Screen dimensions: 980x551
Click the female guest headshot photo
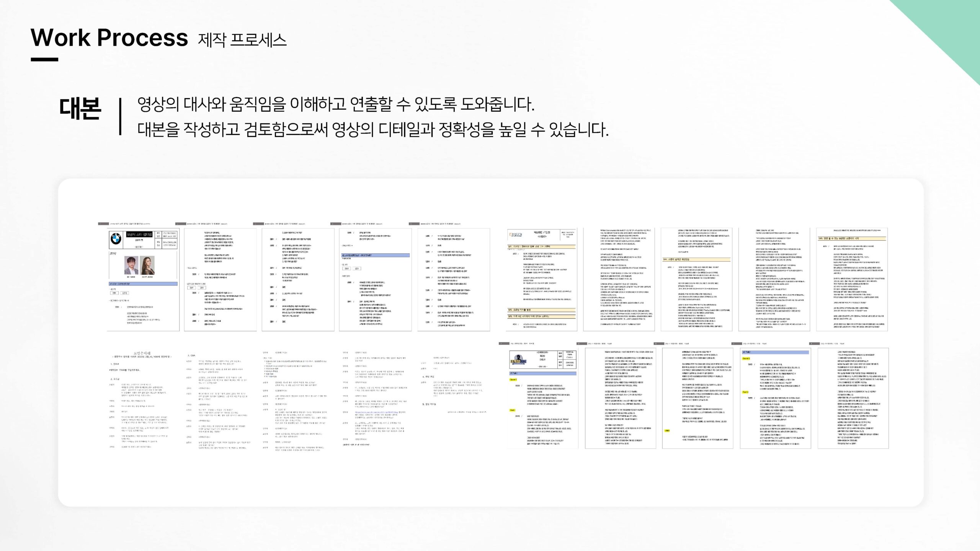point(147,265)
